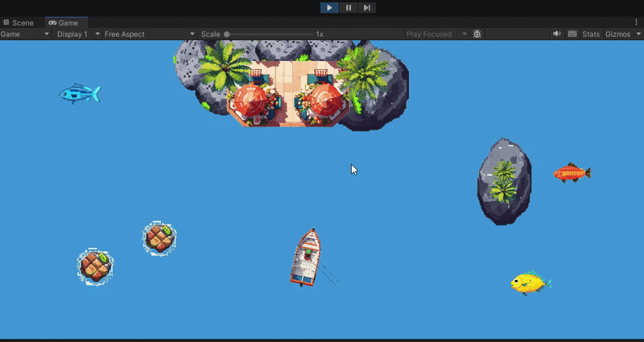This screenshot has width=644, height=342.
Task: Toggle the Gizmos button
Action: click(617, 34)
